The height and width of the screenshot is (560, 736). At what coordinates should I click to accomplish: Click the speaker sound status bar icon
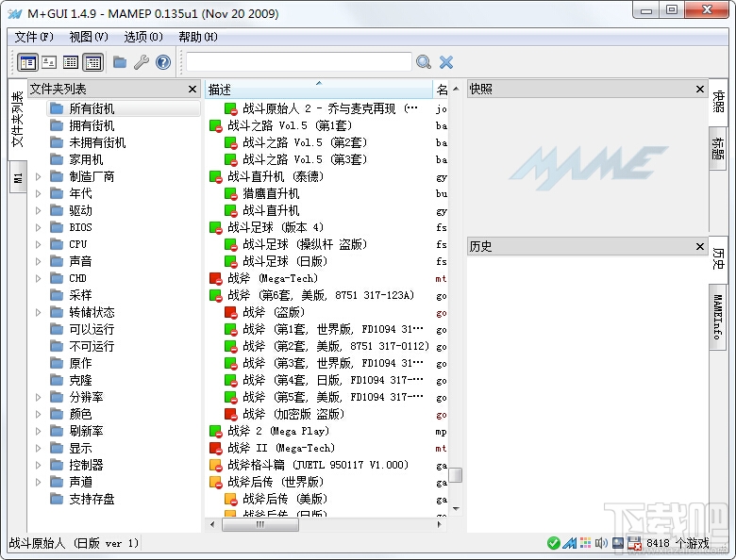click(x=601, y=543)
